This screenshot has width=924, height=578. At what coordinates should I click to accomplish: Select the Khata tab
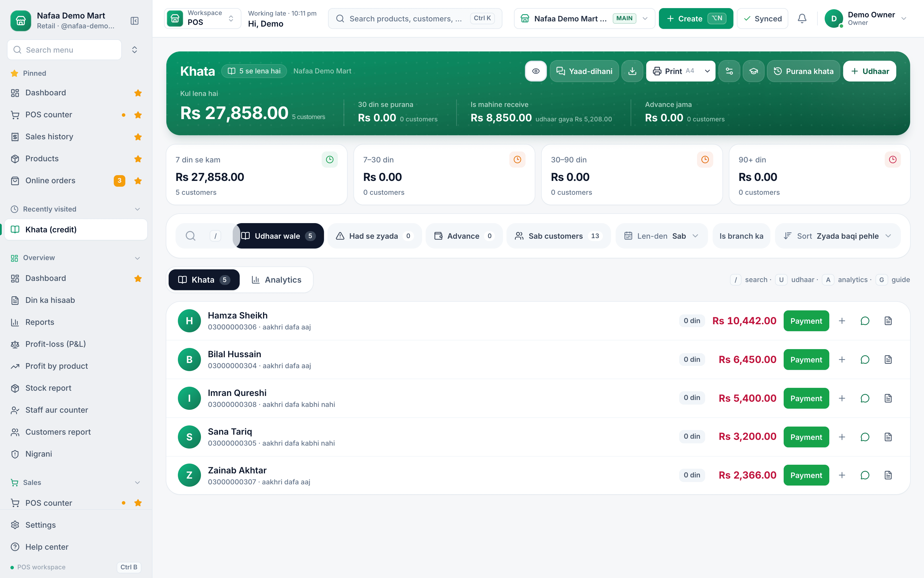coord(204,280)
